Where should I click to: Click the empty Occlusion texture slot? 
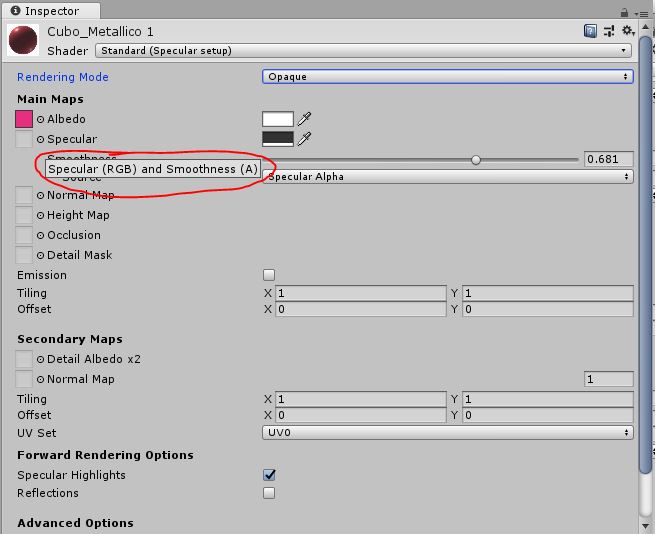point(24,235)
